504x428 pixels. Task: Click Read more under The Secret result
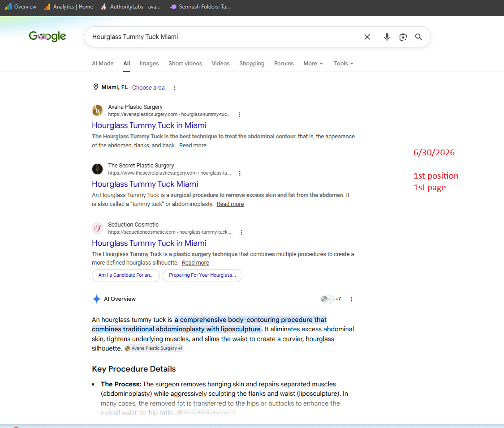pyautogui.click(x=230, y=204)
